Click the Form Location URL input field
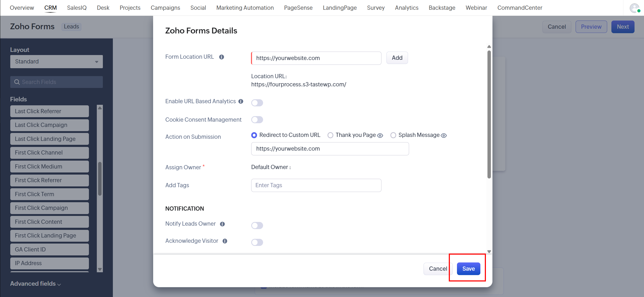The width and height of the screenshot is (644, 297). [316, 58]
